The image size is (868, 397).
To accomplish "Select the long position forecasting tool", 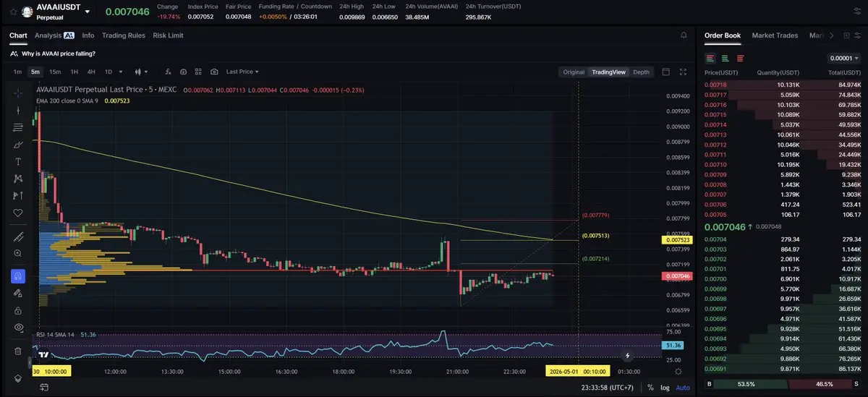I will (18, 196).
